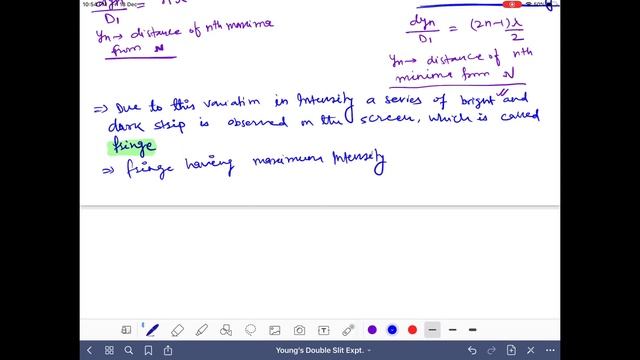Search the notebook with magnifier icon
This screenshot has height=360, width=640.
pos(129,350)
